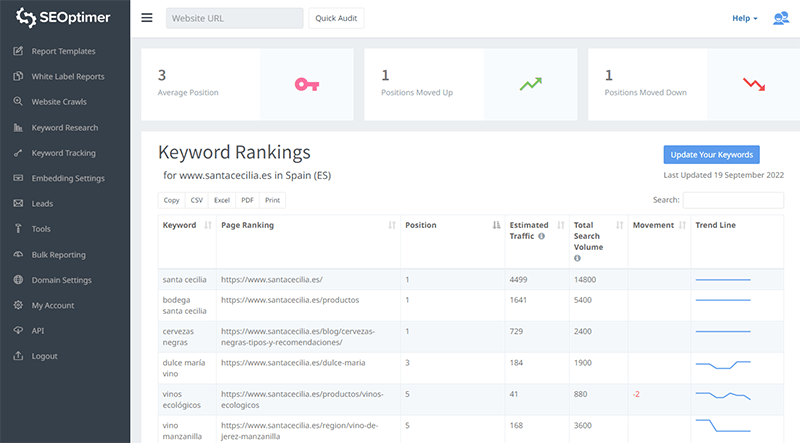Open user account avatar icon
Image resolution: width=800 pixels, height=443 pixels.
[781, 18]
